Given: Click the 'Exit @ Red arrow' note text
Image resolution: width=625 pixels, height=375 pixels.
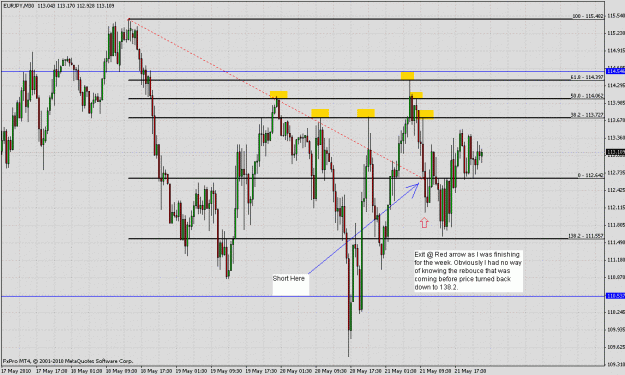Looking at the screenshot, I should [x=468, y=271].
